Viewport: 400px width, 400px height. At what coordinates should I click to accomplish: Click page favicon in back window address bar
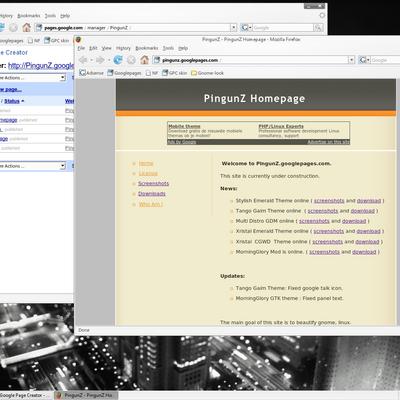[x=39, y=28]
